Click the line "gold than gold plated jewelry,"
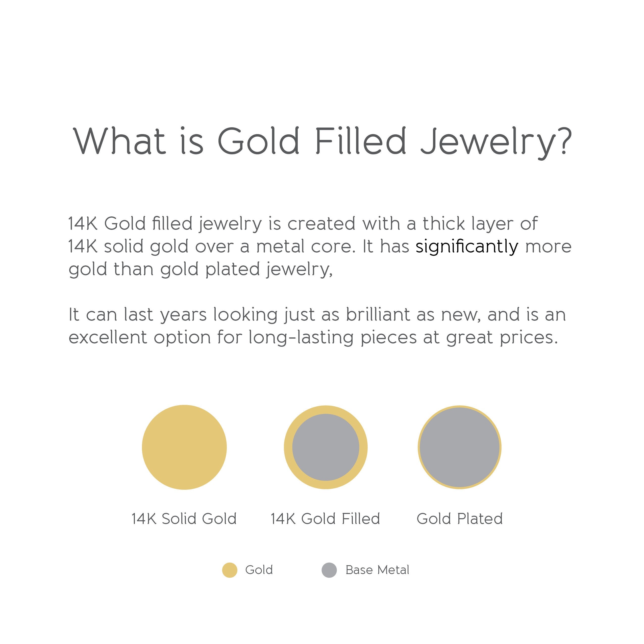This screenshot has width=644, height=644. point(201,269)
